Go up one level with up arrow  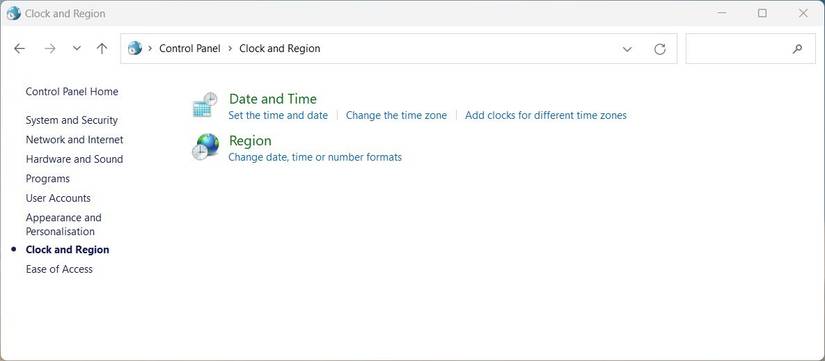point(102,48)
